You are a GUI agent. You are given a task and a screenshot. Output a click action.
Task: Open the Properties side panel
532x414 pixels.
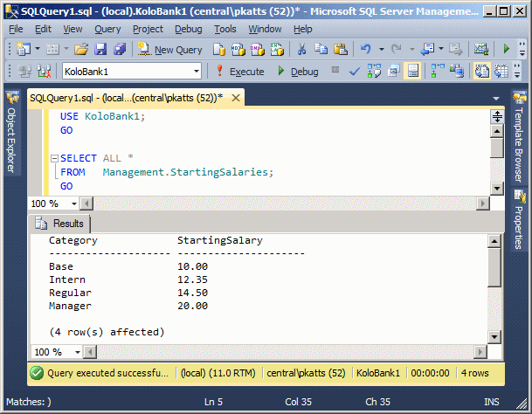(519, 221)
